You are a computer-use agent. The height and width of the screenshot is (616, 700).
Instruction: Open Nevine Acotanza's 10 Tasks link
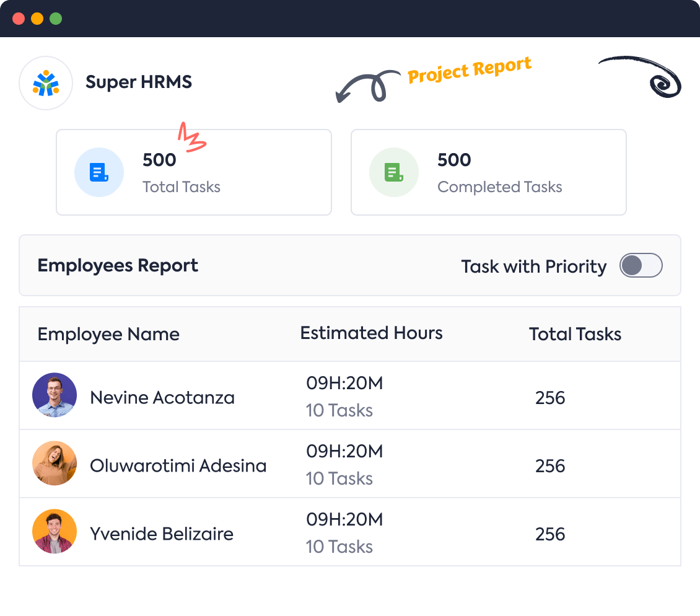tap(339, 410)
